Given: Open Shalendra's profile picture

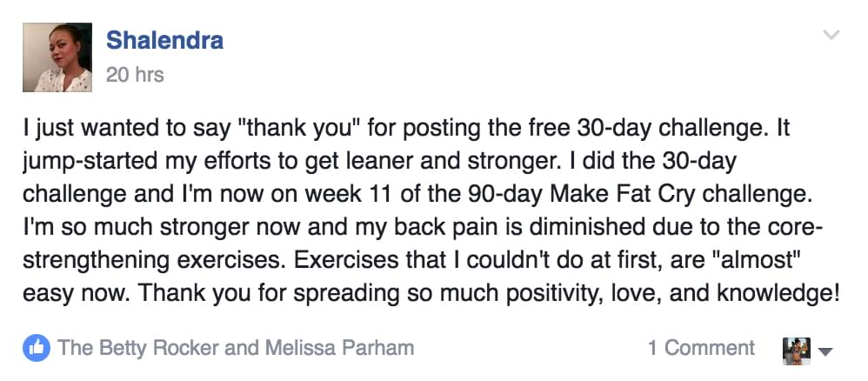Looking at the screenshot, I should [x=57, y=57].
